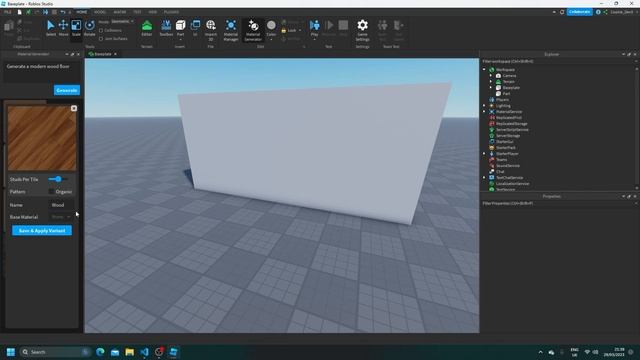The image size is (640, 360).
Task: Open Game Settings
Action: coord(362,30)
